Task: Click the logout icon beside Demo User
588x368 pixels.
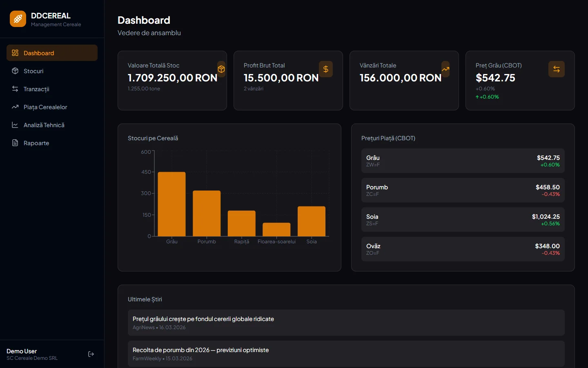Action: click(91, 354)
